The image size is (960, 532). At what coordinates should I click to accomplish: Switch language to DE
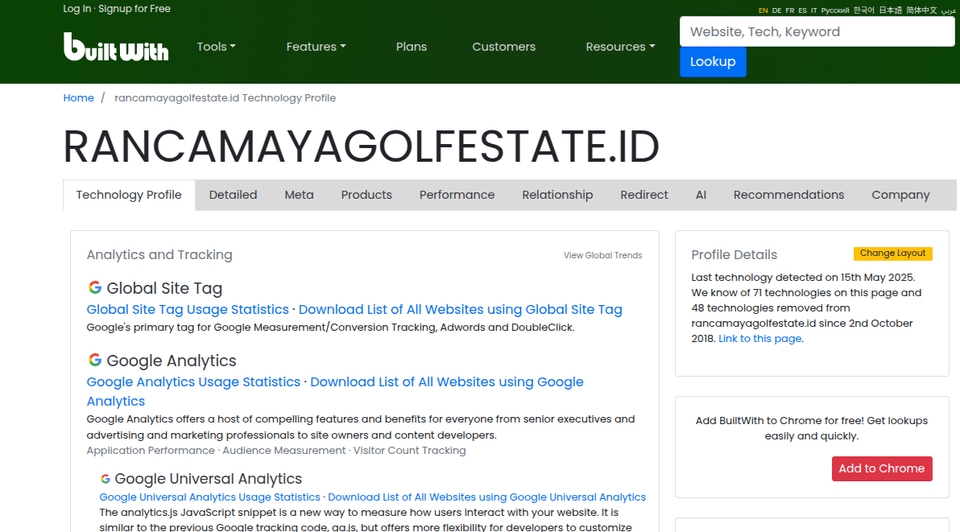pos(776,10)
